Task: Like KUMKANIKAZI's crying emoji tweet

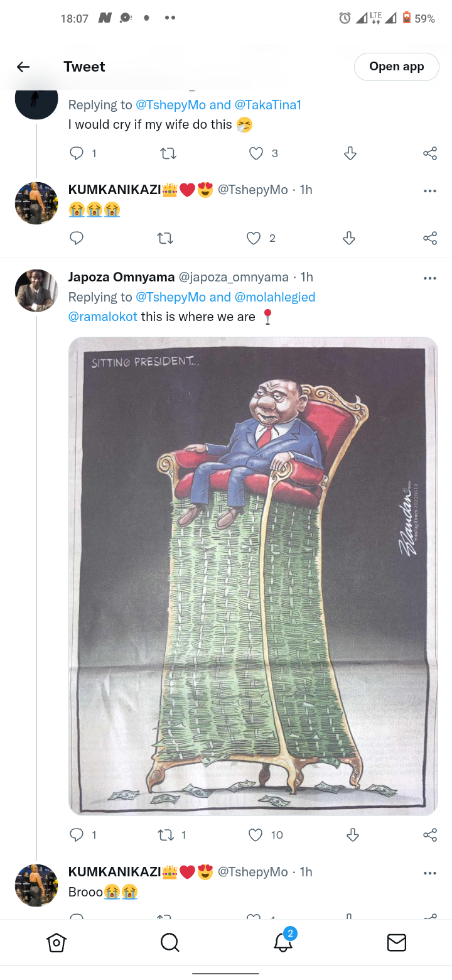Action: (x=254, y=238)
